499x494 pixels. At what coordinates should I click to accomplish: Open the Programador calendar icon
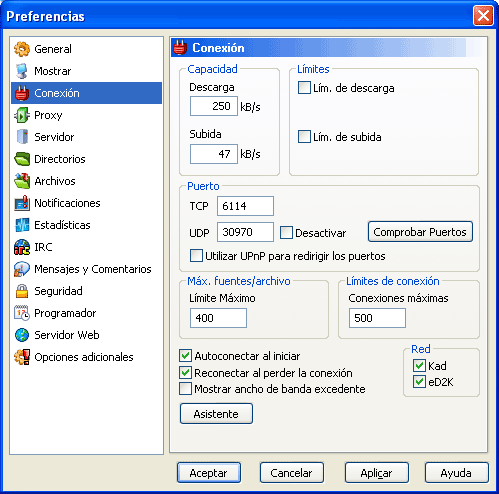pos(22,313)
